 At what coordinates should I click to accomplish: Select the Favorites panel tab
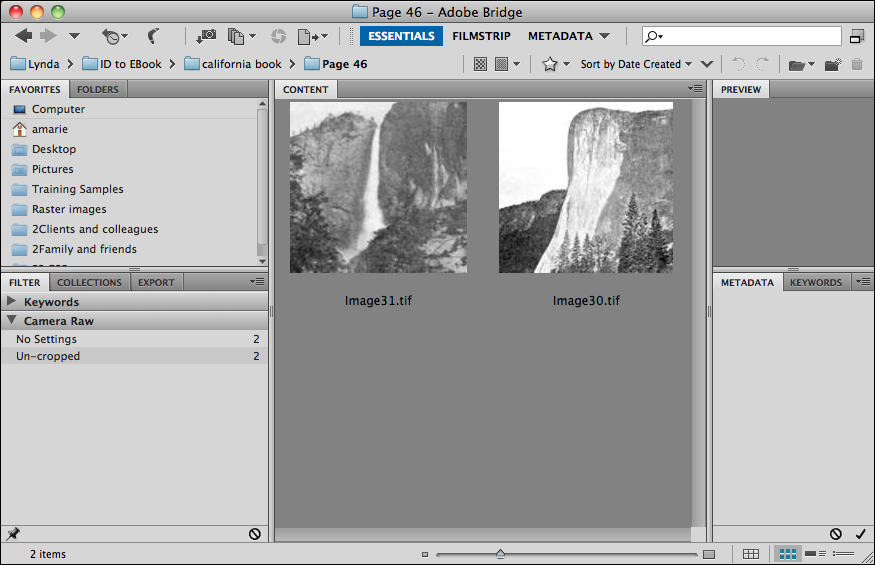pos(35,89)
